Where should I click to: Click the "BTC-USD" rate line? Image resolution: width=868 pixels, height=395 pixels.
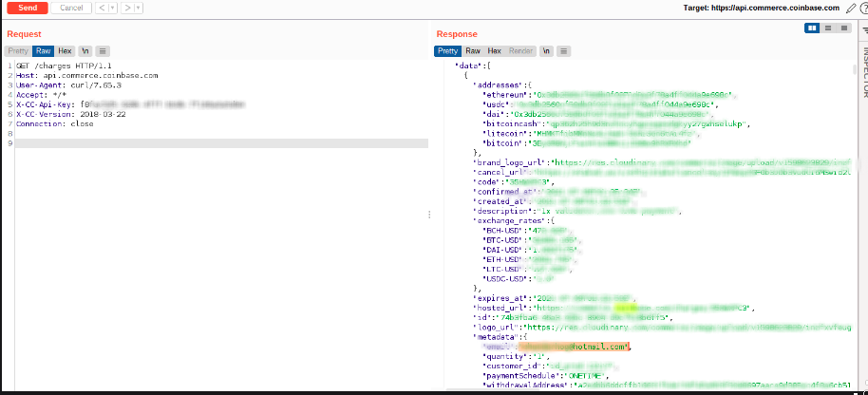pyautogui.click(x=532, y=240)
